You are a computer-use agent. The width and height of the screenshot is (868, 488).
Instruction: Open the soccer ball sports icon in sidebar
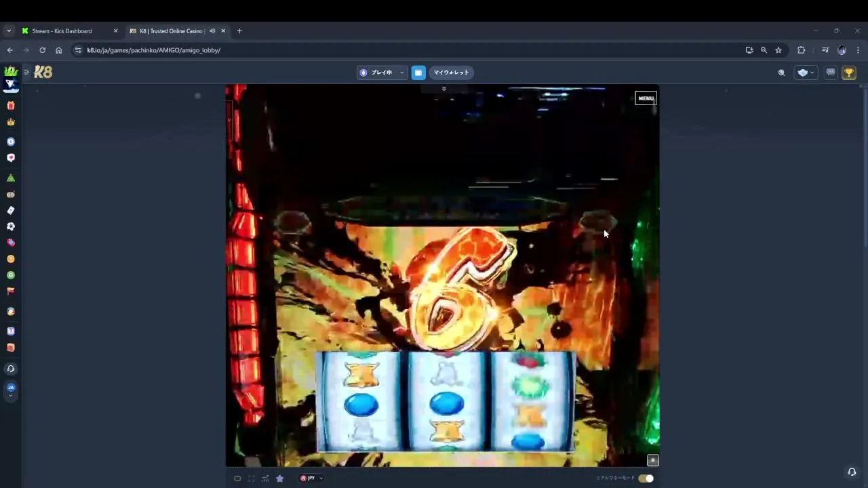(x=11, y=226)
